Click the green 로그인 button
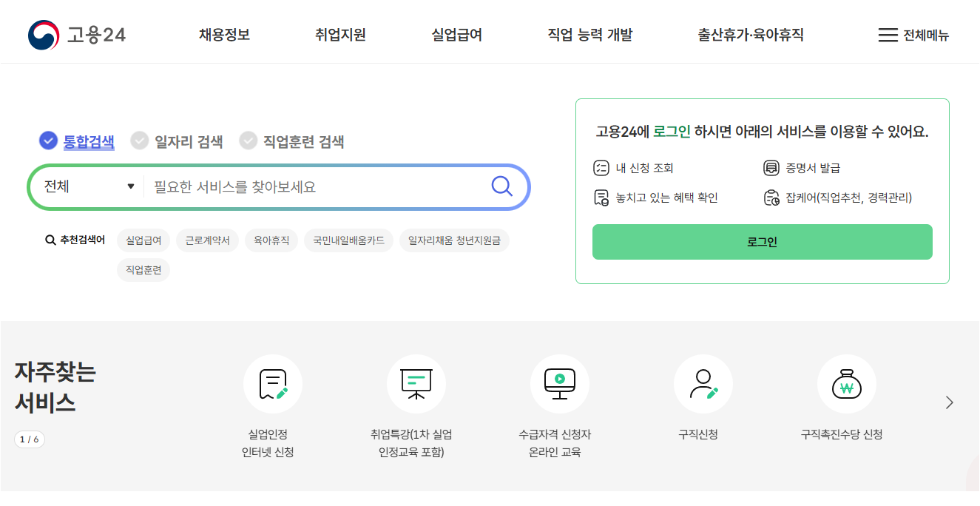The width and height of the screenshot is (980, 506). coord(763,242)
